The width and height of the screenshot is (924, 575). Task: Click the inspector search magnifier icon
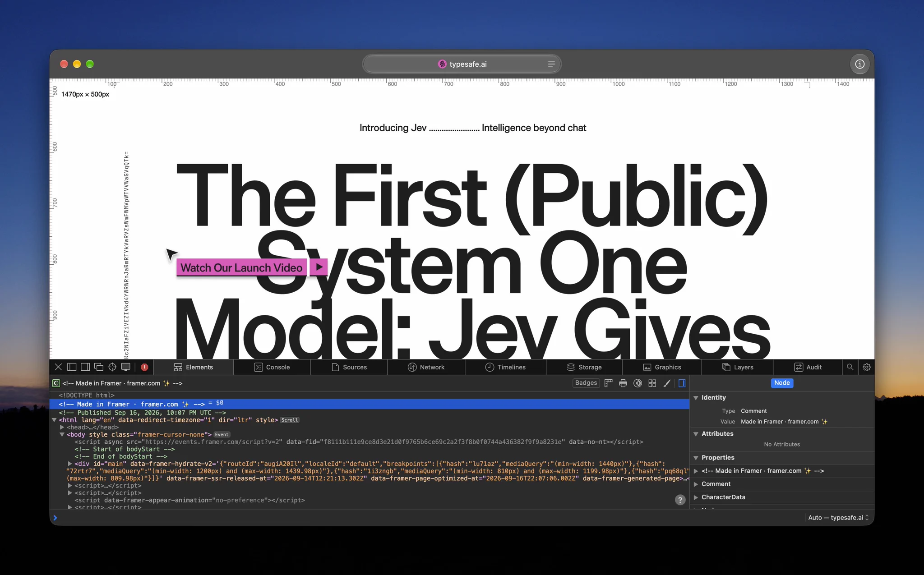point(850,367)
